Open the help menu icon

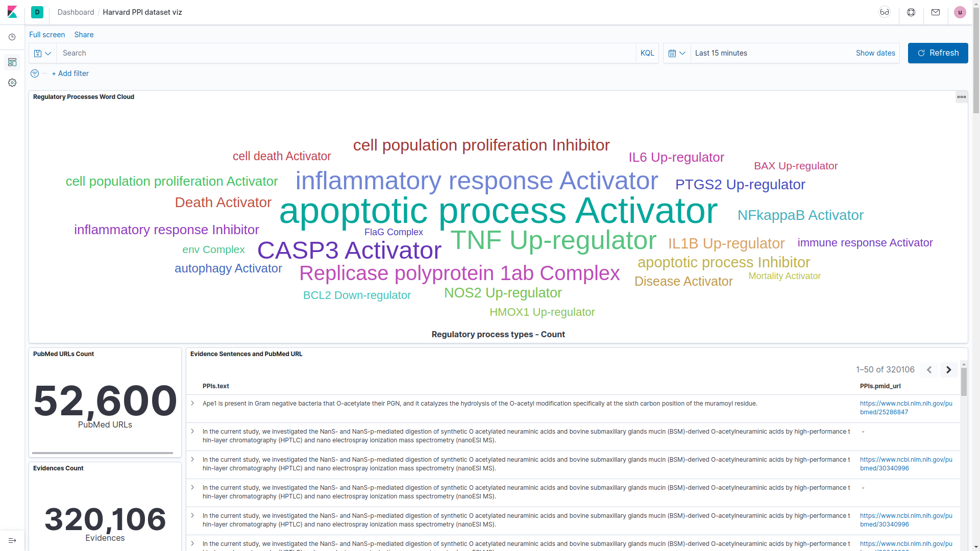(911, 12)
